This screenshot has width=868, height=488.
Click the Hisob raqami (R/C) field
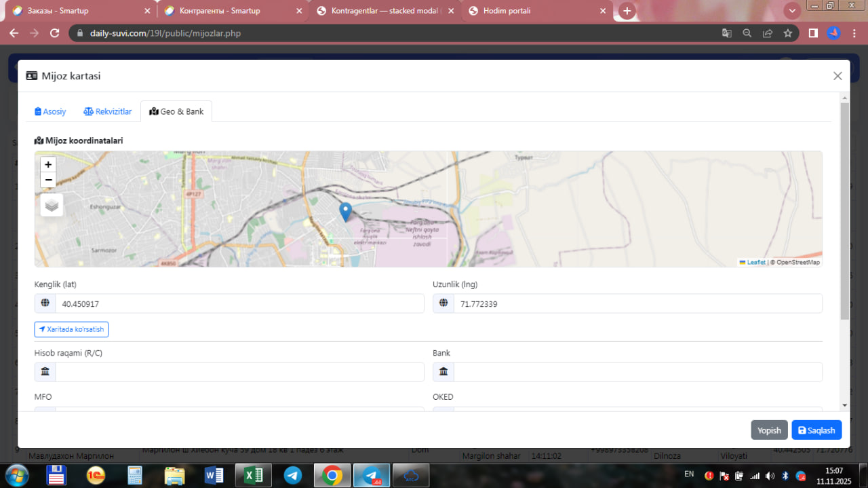[239, 372]
